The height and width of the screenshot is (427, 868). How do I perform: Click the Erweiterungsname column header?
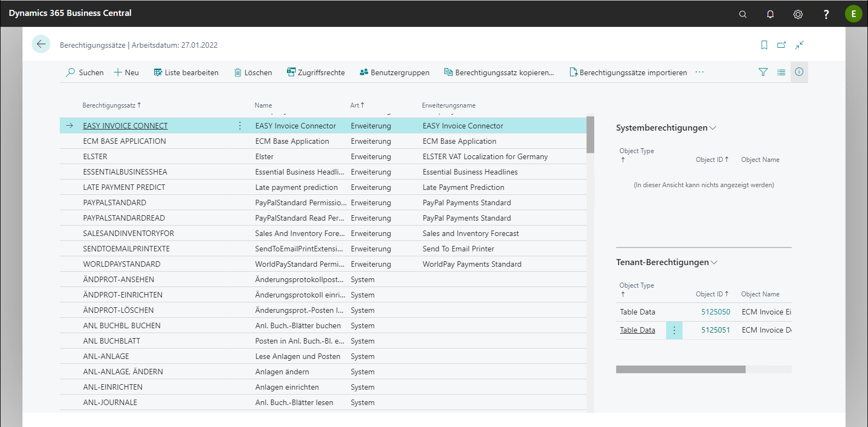pos(449,105)
